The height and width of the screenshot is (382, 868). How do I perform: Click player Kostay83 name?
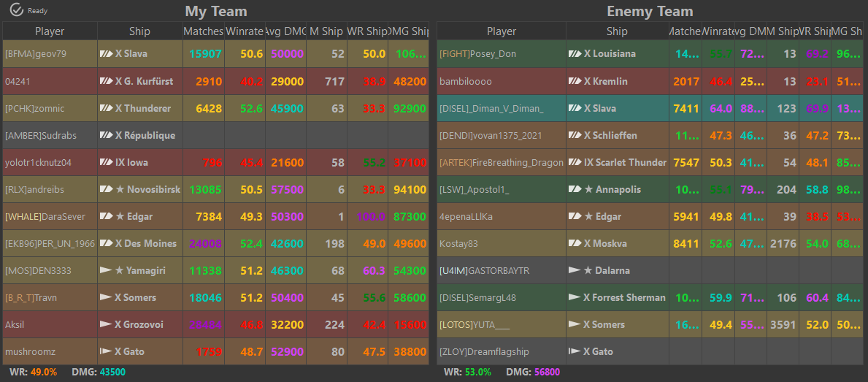pyautogui.click(x=458, y=243)
